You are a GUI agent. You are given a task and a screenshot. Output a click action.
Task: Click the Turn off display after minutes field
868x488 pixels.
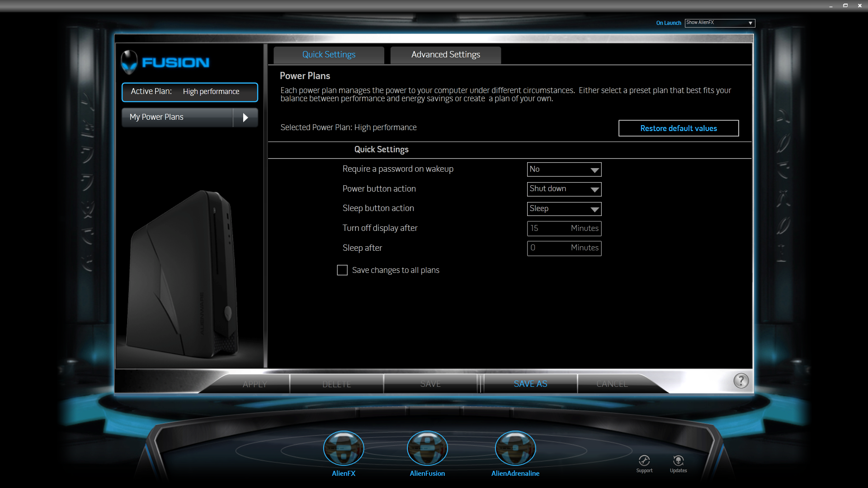click(564, 229)
